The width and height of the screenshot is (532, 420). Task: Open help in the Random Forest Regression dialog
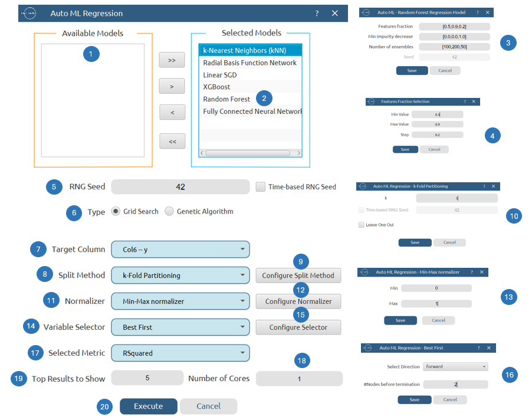pyautogui.click(x=479, y=12)
